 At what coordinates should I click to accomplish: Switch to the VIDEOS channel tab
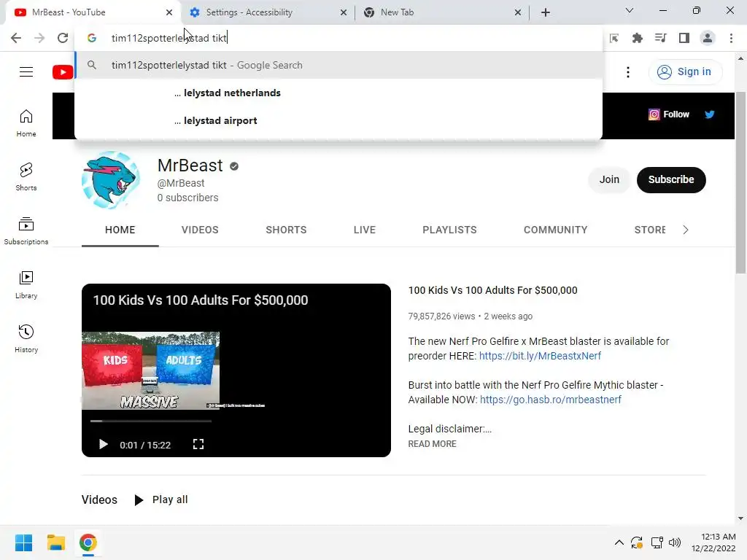click(x=200, y=230)
